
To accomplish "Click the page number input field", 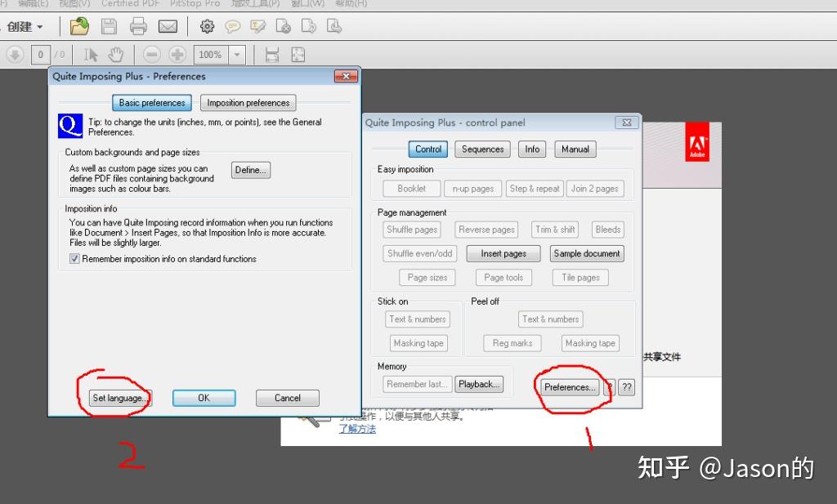I will (x=41, y=55).
